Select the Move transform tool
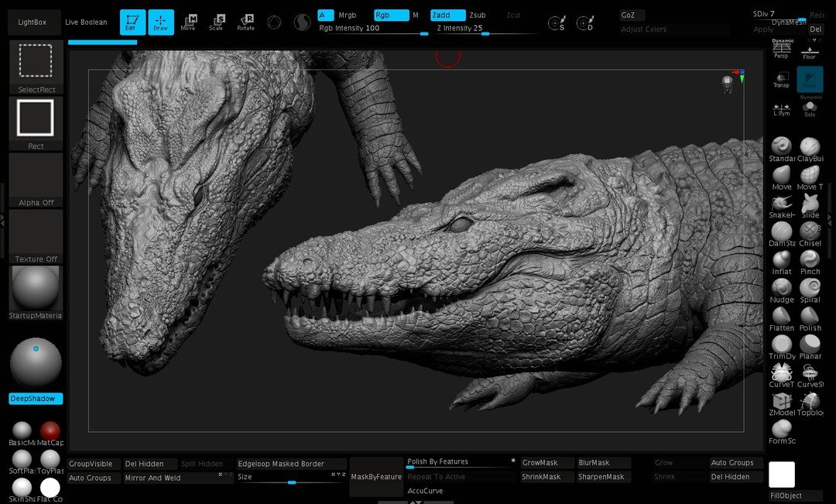836x504 pixels. [188, 22]
